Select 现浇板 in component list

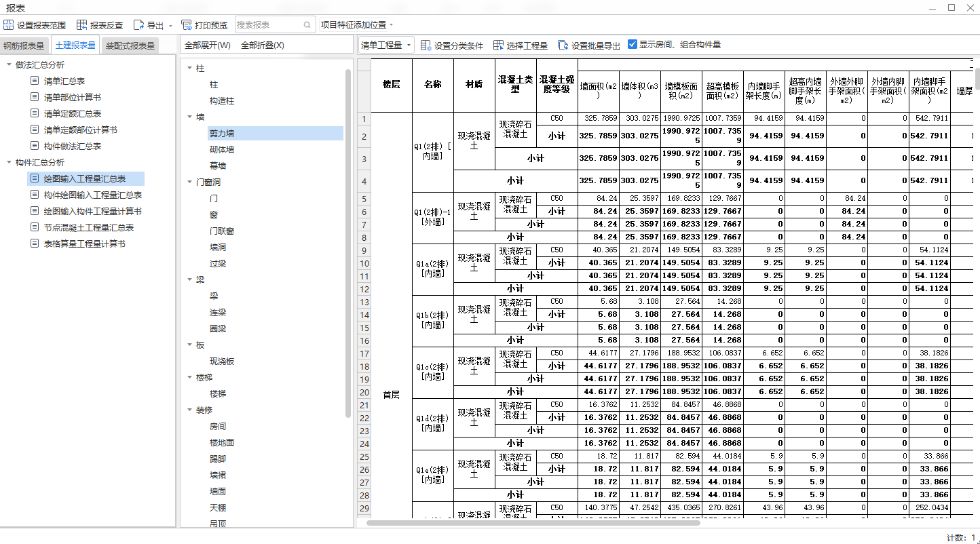pos(222,361)
